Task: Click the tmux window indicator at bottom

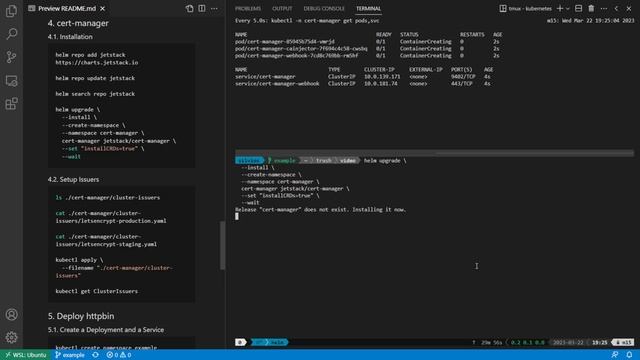Action: pyautogui.click(x=269, y=342)
